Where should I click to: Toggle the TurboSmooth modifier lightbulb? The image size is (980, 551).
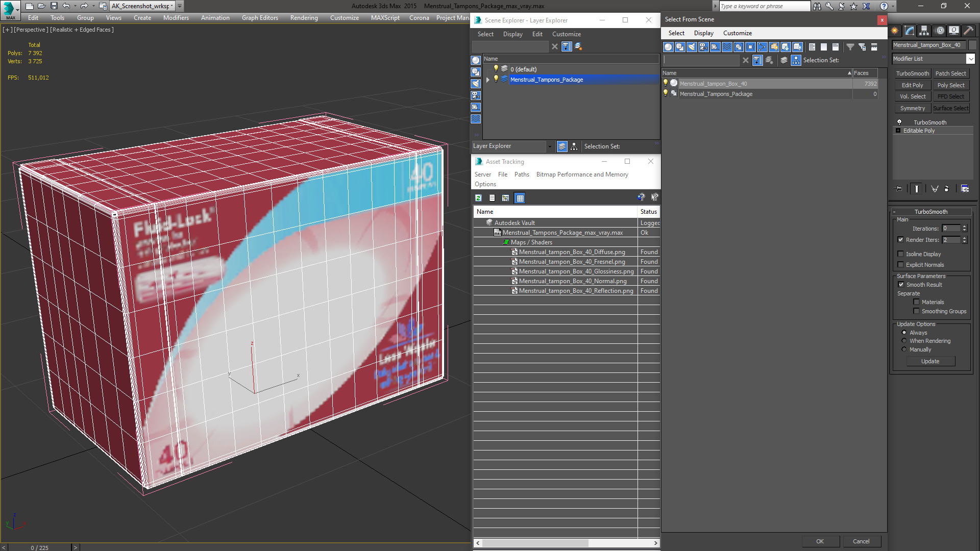tap(899, 122)
